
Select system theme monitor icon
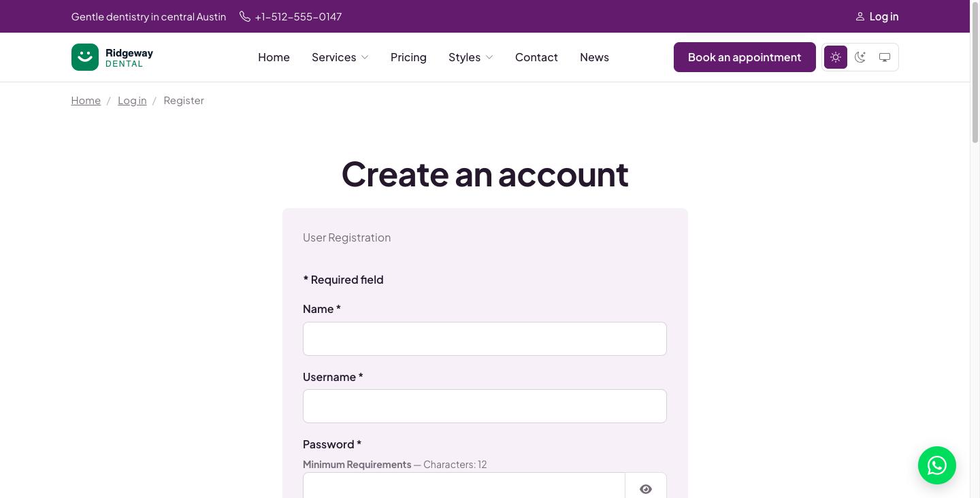click(885, 57)
